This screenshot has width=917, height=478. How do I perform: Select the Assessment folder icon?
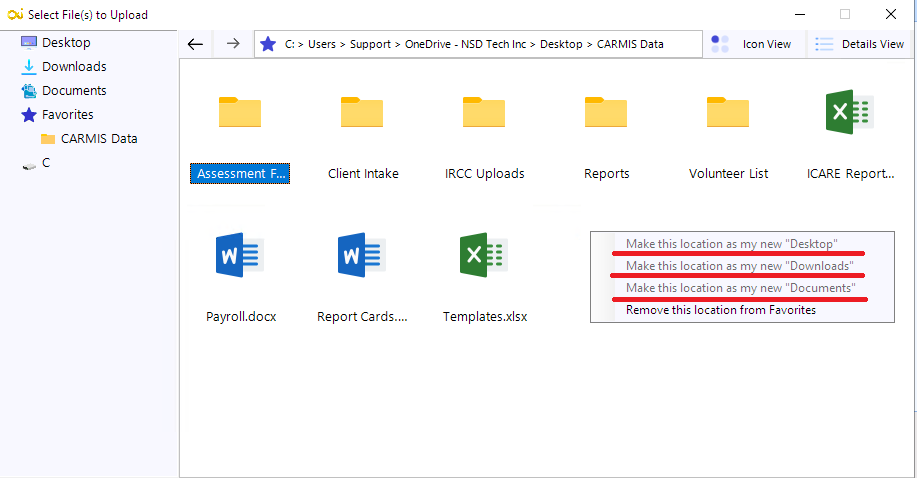tap(240, 113)
